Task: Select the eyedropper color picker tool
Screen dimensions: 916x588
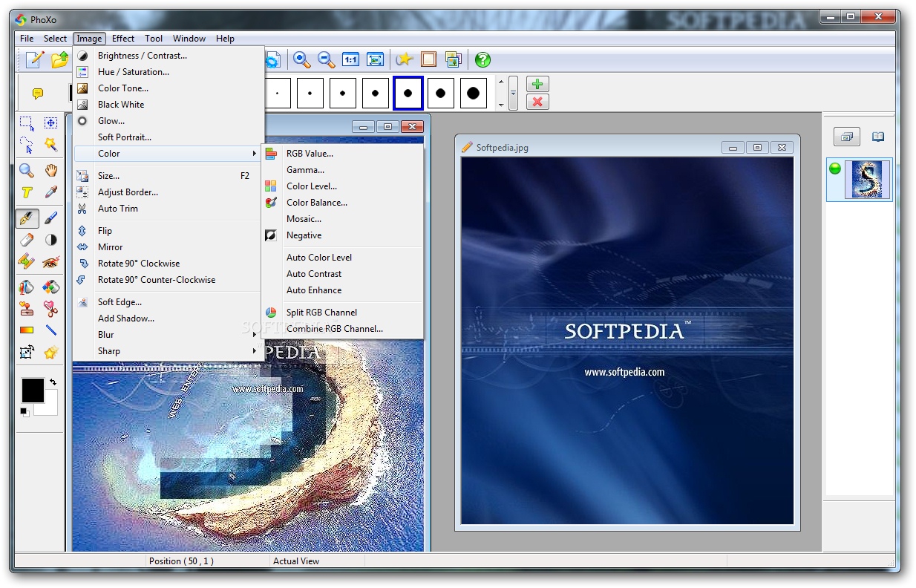Action: (x=50, y=192)
